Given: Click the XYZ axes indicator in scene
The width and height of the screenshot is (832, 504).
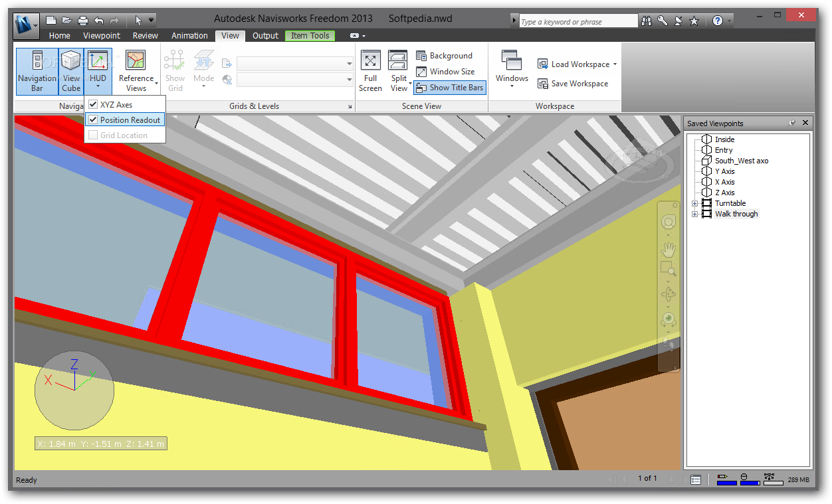Looking at the screenshot, I should [x=74, y=390].
